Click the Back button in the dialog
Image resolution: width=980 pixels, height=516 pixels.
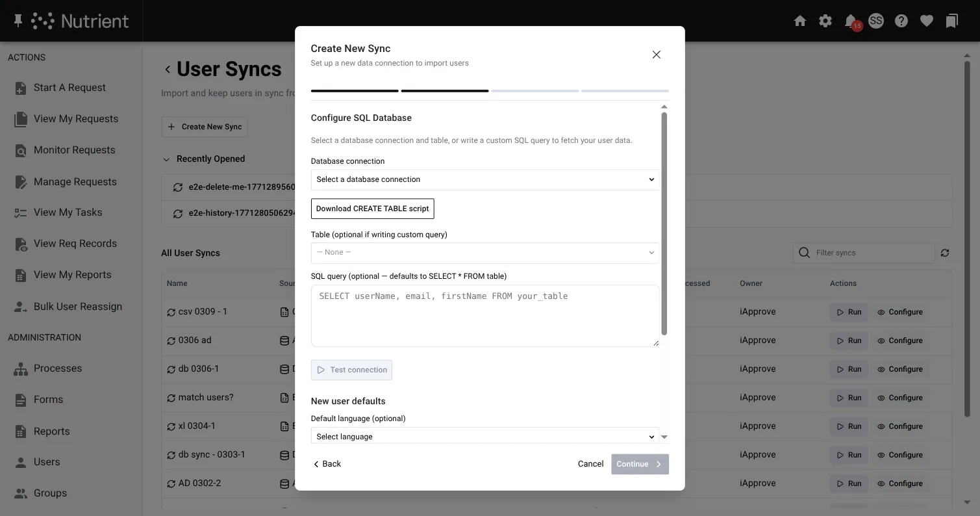(327, 464)
